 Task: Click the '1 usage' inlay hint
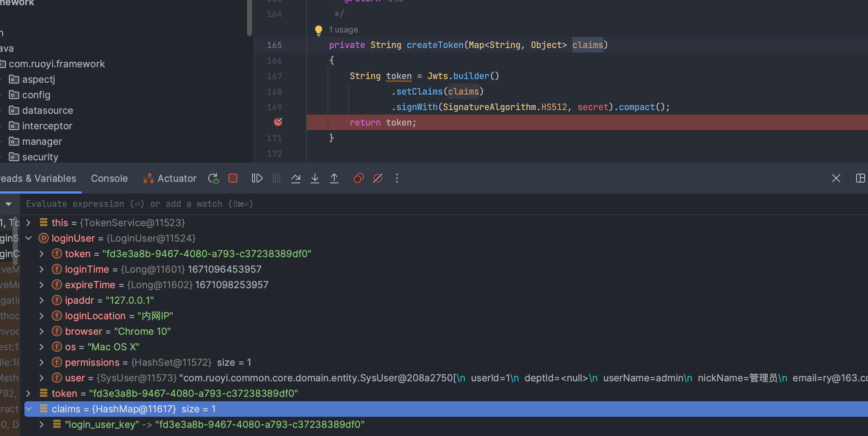click(343, 30)
